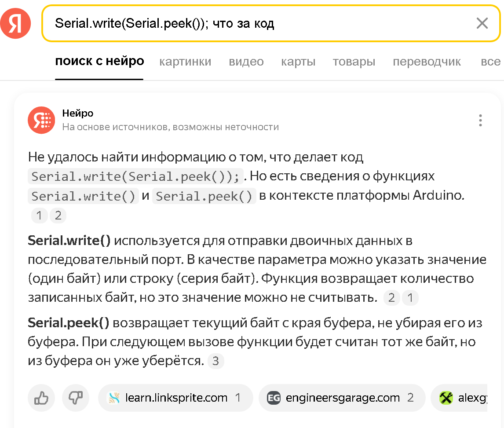This screenshot has height=428, width=504.
Task: Open the картинки tab
Action: tap(185, 62)
